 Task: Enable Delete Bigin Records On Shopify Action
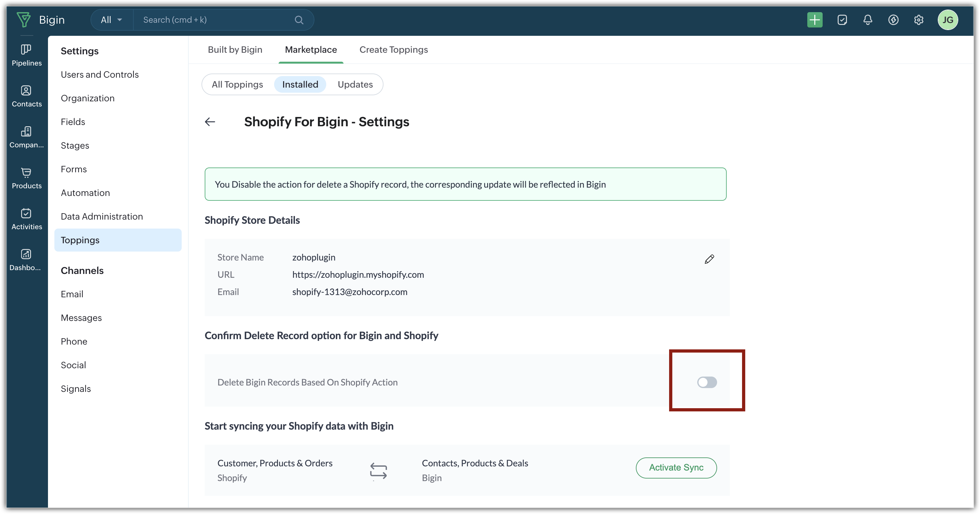[x=707, y=382]
